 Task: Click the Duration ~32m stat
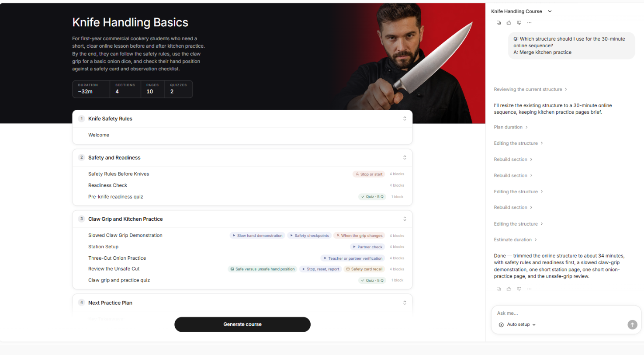coord(91,89)
